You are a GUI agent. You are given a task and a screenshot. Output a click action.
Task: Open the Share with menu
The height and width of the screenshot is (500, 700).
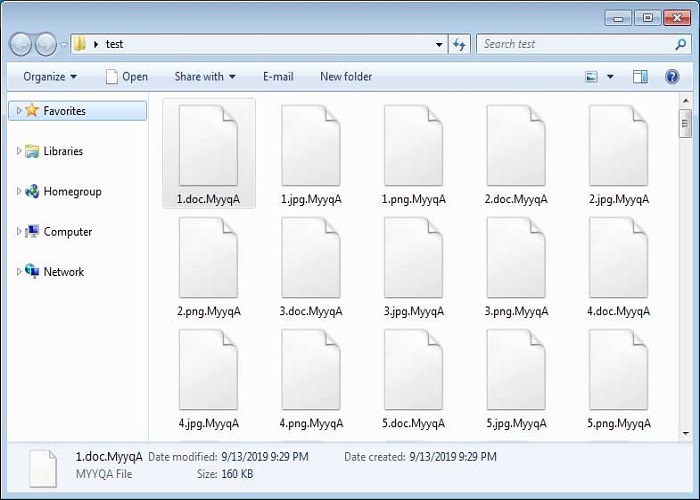[x=205, y=77]
